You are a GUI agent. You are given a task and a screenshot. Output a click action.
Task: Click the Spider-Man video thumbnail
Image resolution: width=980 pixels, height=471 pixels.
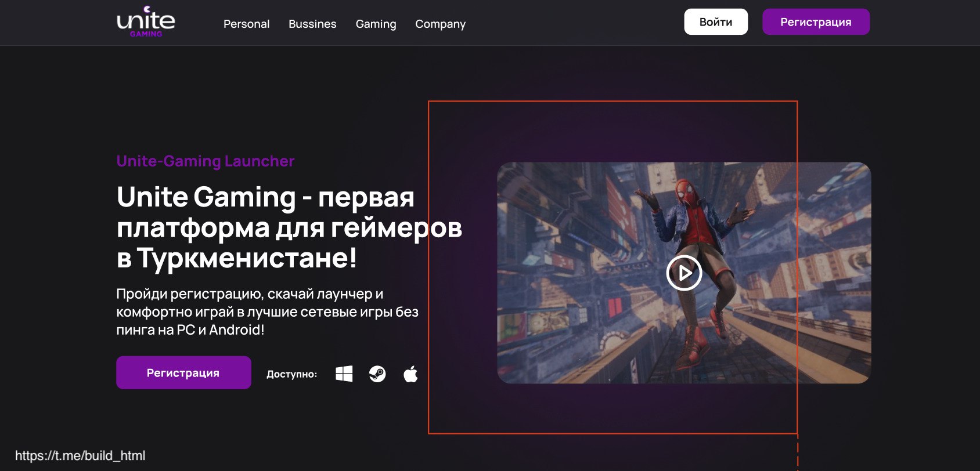684,273
